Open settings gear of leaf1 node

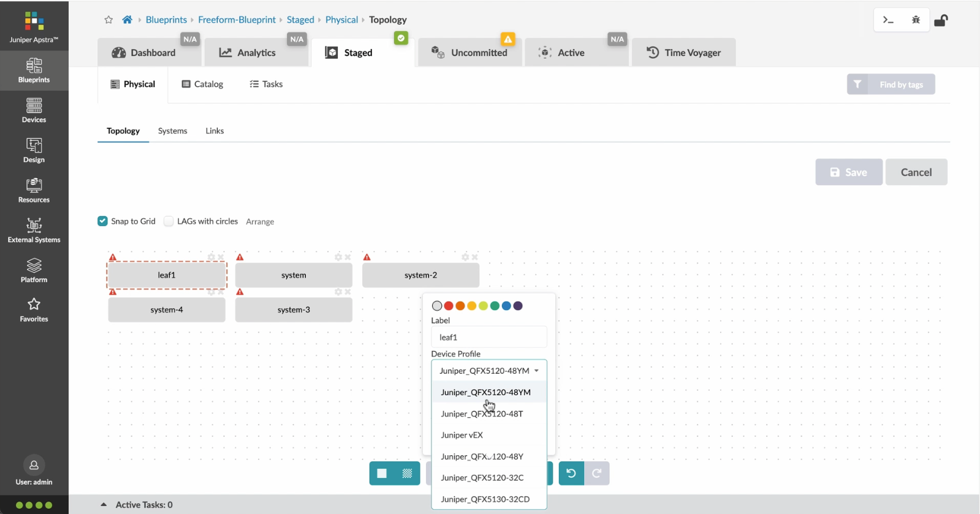click(211, 257)
